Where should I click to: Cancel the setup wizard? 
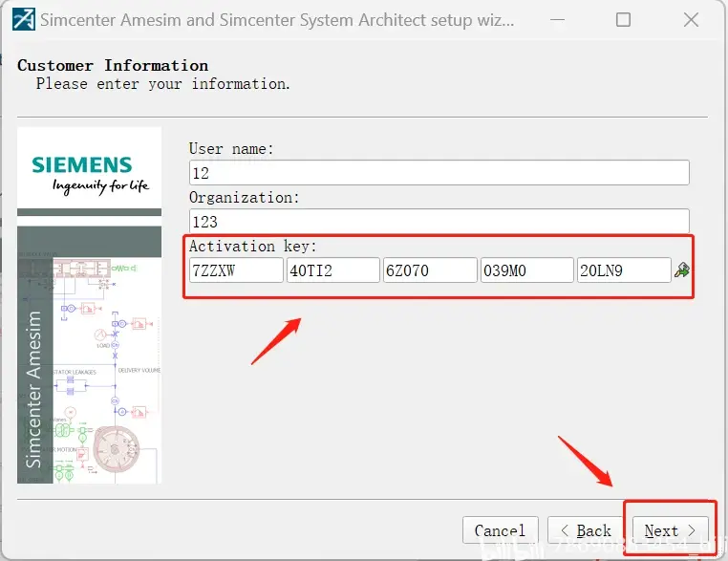coord(501,529)
